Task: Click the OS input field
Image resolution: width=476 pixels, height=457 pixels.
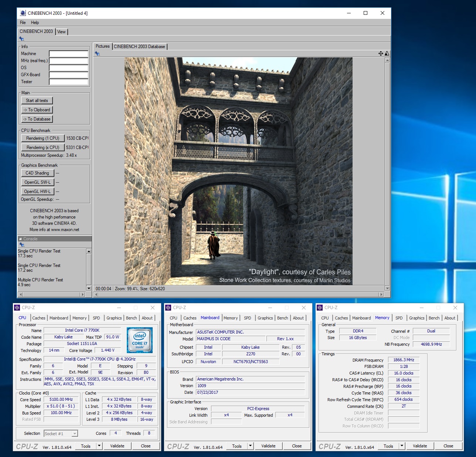Action: coord(69,68)
